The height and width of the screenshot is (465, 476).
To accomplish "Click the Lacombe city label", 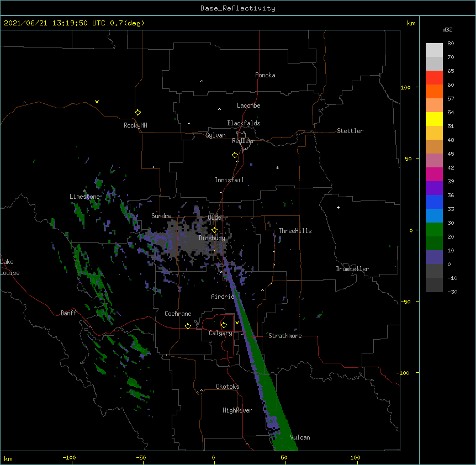I will pyautogui.click(x=248, y=105).
